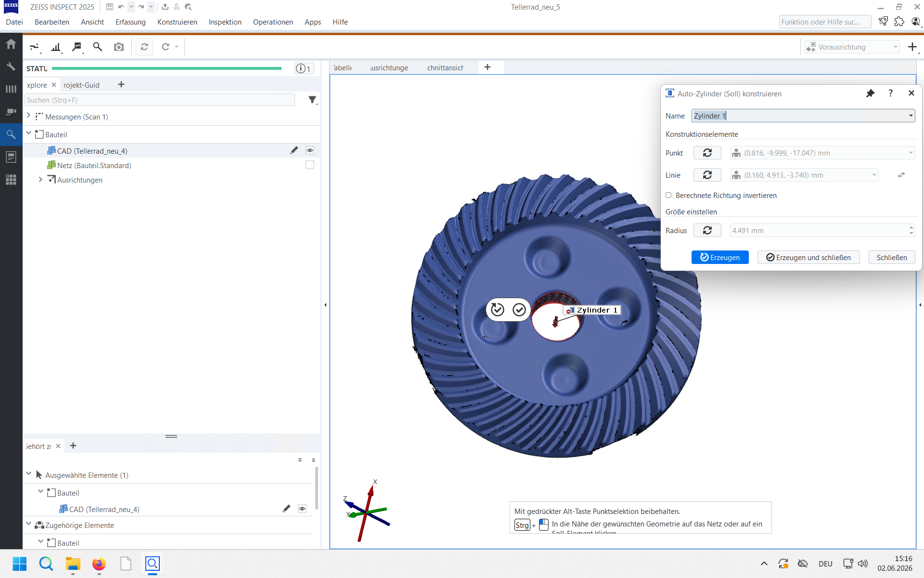The height and width of the screenshot is (578, 924).
Task: Click the recalculate refresh toolbar icon
Action: (x=144, y=47)
